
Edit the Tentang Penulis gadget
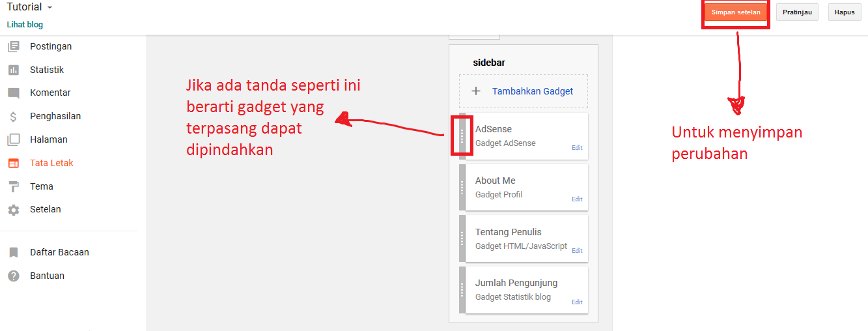coord(577,251)
